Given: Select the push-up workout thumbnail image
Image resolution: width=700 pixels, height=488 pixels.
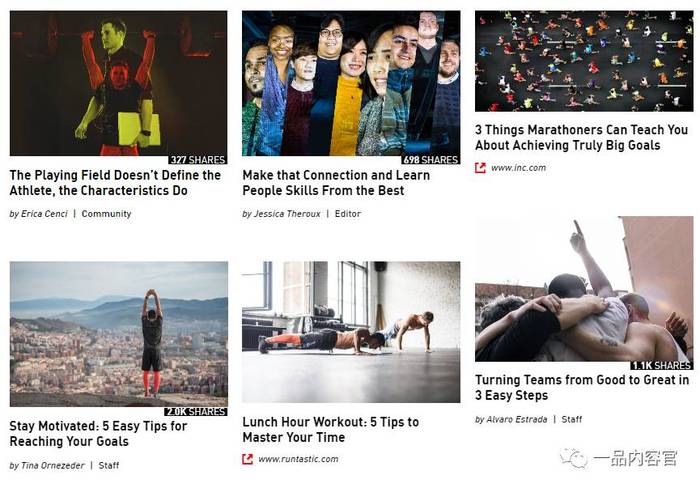Looking at the screenshot, I should [x=351, y=332].
